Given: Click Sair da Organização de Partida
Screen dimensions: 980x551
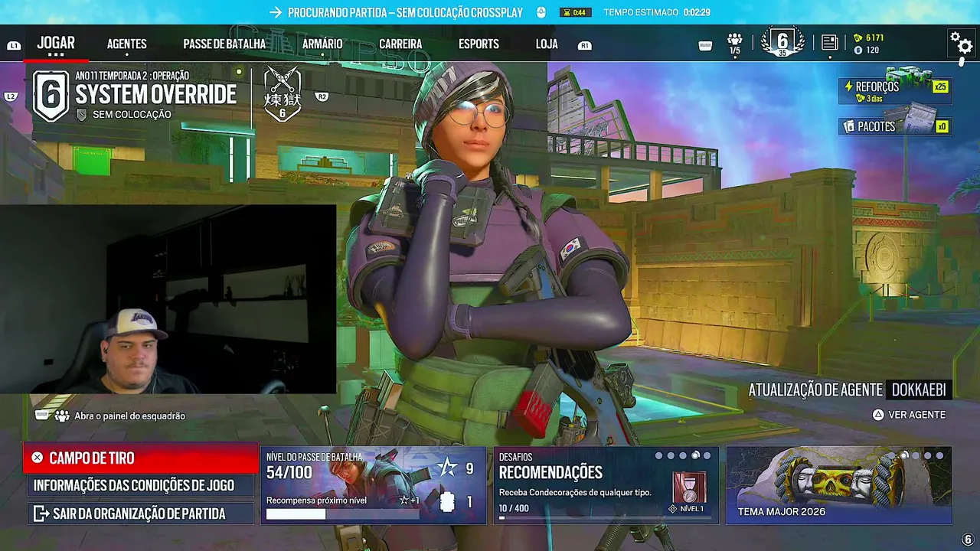Looking at the screenshot, I should [141, 514].
